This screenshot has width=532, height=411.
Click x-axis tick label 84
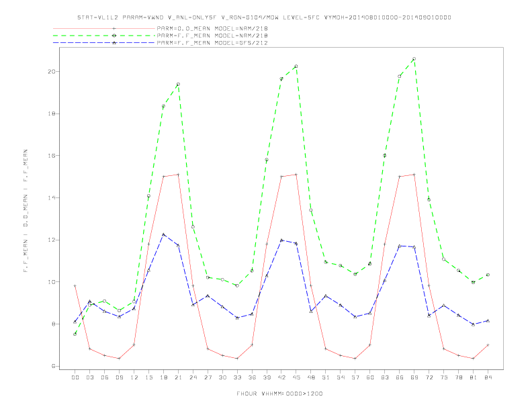[x=488, y=377]
